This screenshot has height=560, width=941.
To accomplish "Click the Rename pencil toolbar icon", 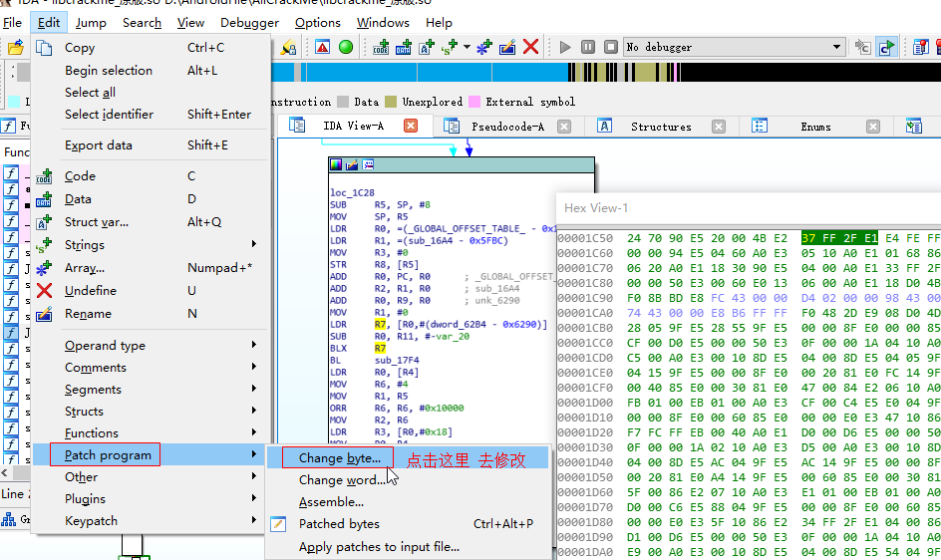I will tap(507, 47).
